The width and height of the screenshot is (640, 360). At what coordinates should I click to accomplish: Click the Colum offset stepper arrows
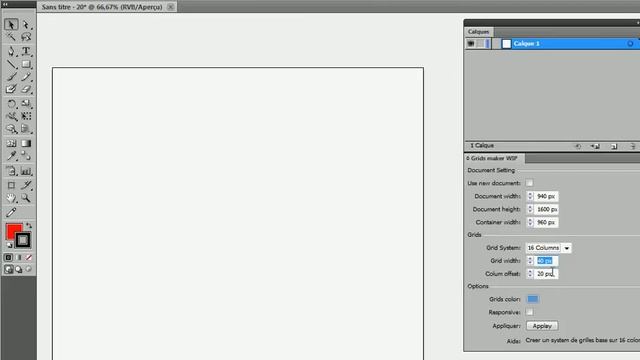click(x=530, y=274)
